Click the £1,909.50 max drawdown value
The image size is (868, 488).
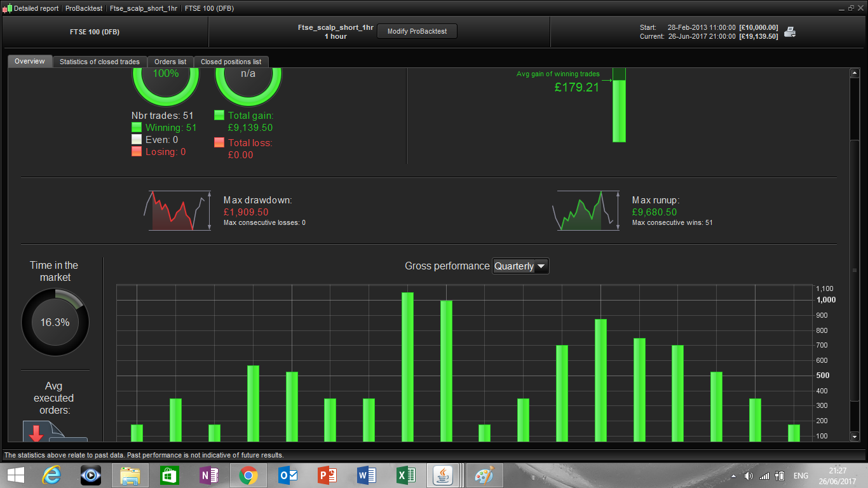(x=246, y=212)
